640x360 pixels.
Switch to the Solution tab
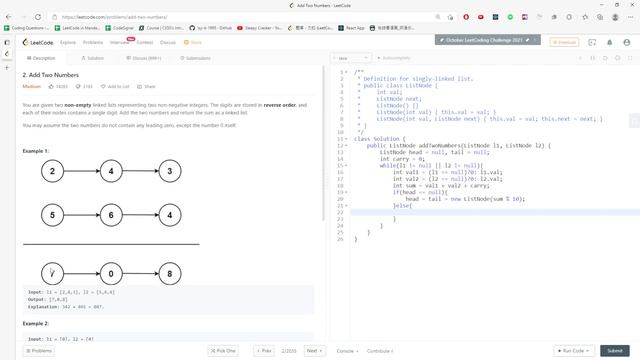pyautogui.click(x=92, y=58)
